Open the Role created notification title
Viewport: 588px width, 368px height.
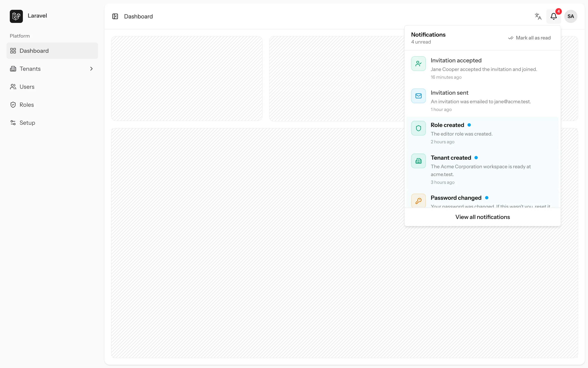pyautogui.click(x=447, y=125)
